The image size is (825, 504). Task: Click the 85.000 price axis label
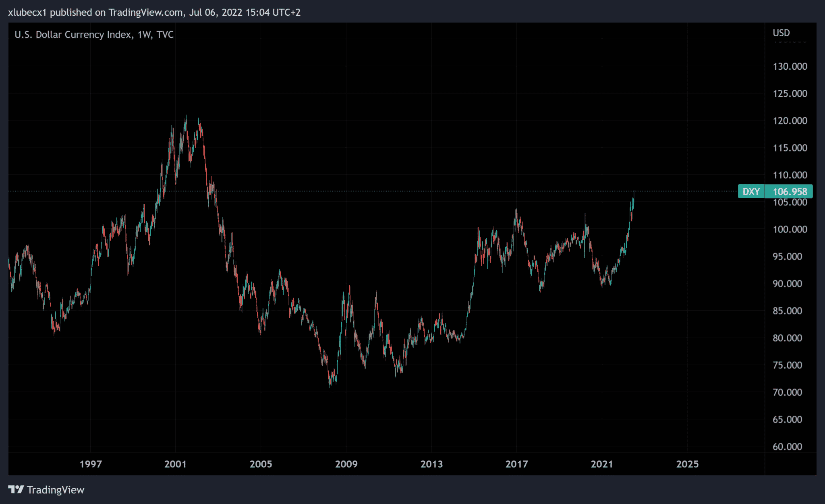787,311
